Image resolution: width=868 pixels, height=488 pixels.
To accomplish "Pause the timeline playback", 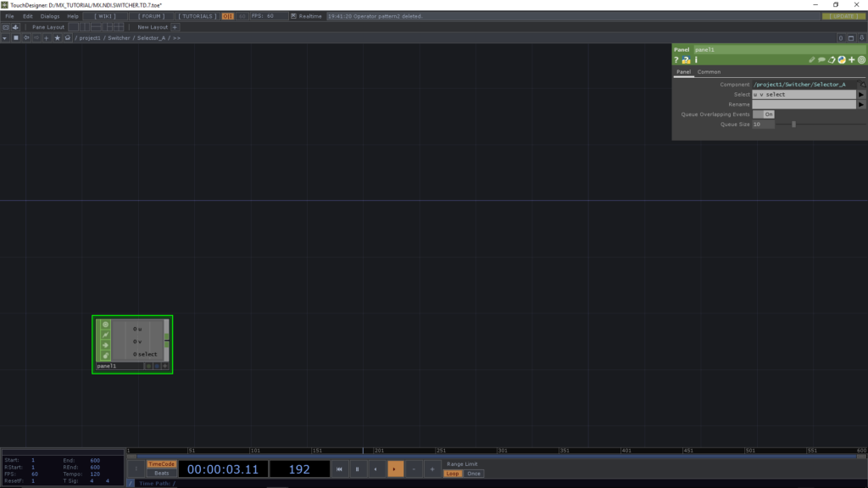I will tap(358, 469).
